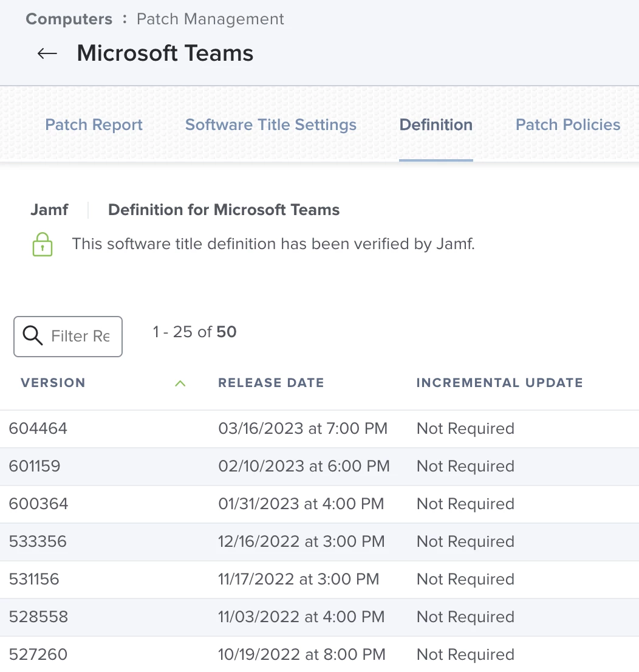Viewport: 639px width, 672px height.
Task: Click release date 12/16/2022 at 3:00 PM
Action: pos(301,542)
